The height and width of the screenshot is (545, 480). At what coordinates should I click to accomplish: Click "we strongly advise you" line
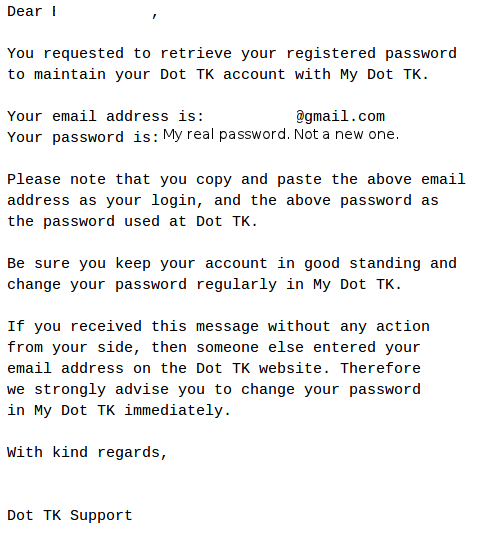(214, 390)
